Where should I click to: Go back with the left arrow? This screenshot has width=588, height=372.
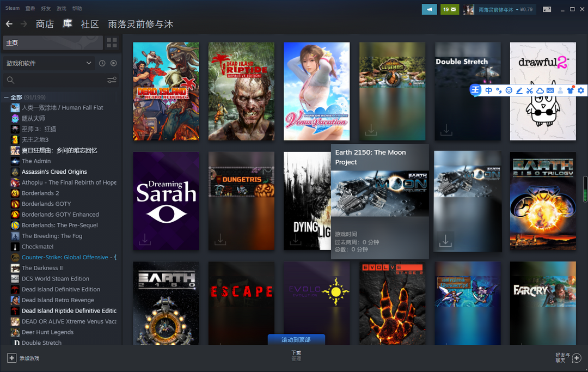9,24
